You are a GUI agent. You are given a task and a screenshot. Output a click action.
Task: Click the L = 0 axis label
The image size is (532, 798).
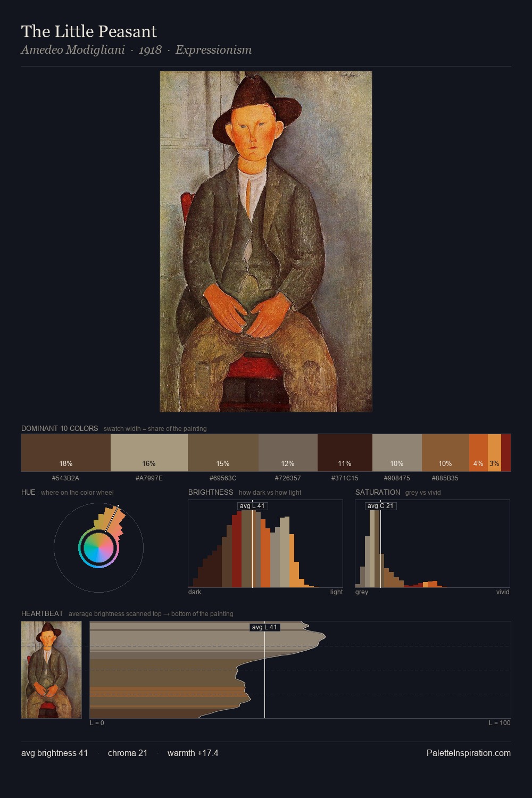[x=97, y=723]
